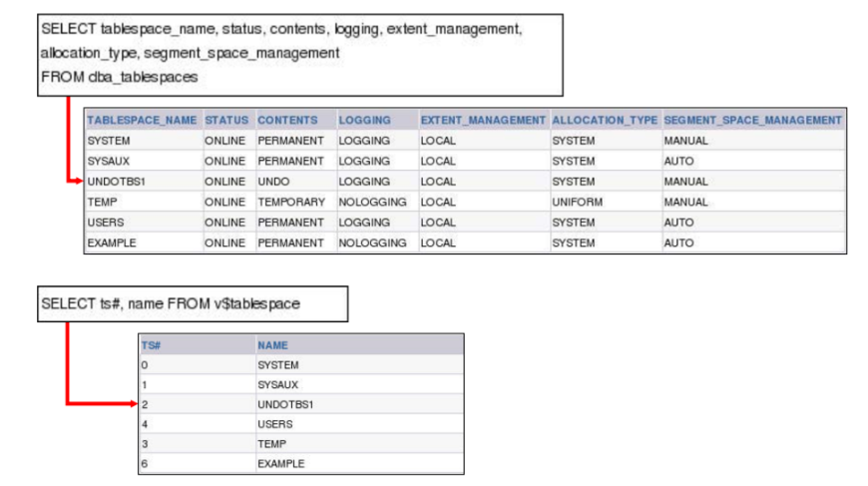Click PERMANENT contents in the EXAMPLE row
Image resolution: width=868 pixels, height=486 pixels.
pos(290,243)
